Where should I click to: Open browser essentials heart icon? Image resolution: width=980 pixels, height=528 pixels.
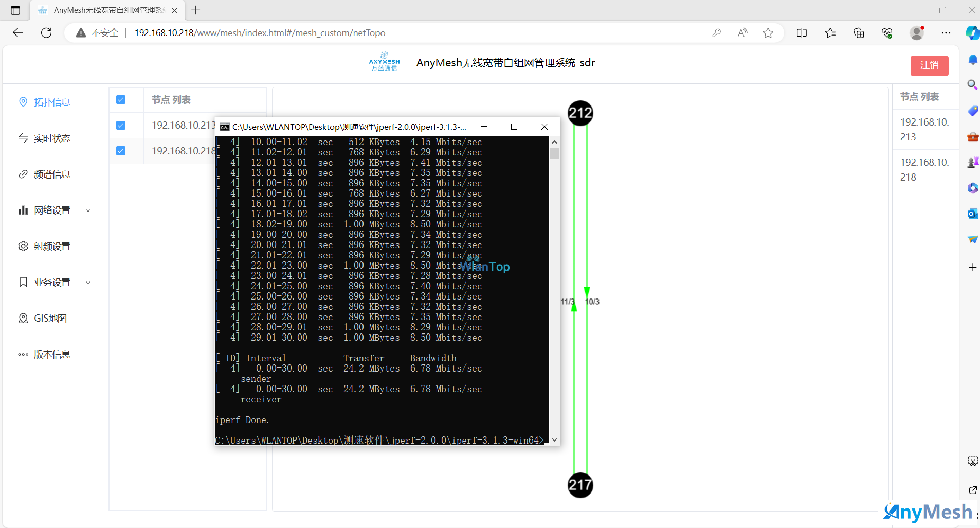(x=887, y=33)
